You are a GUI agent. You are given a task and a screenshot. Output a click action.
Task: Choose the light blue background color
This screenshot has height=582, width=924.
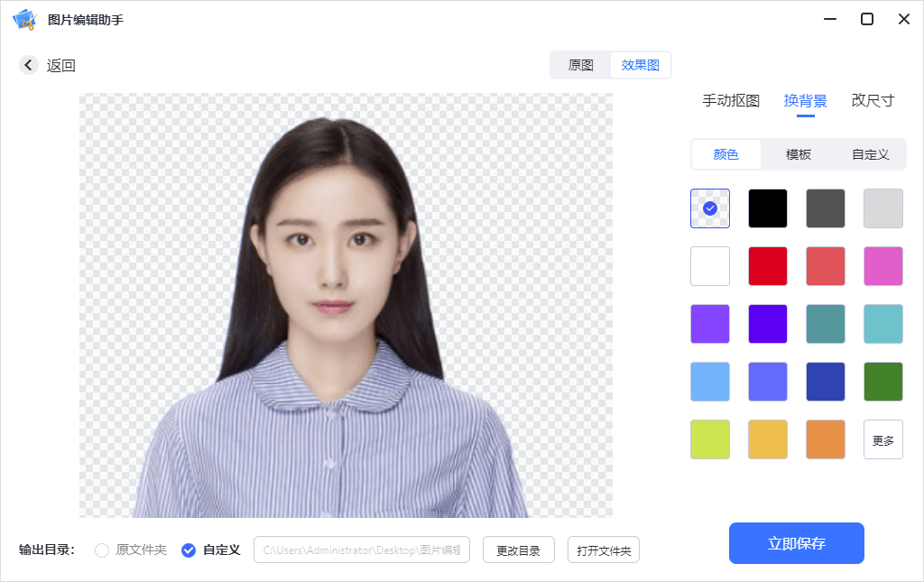710,382
